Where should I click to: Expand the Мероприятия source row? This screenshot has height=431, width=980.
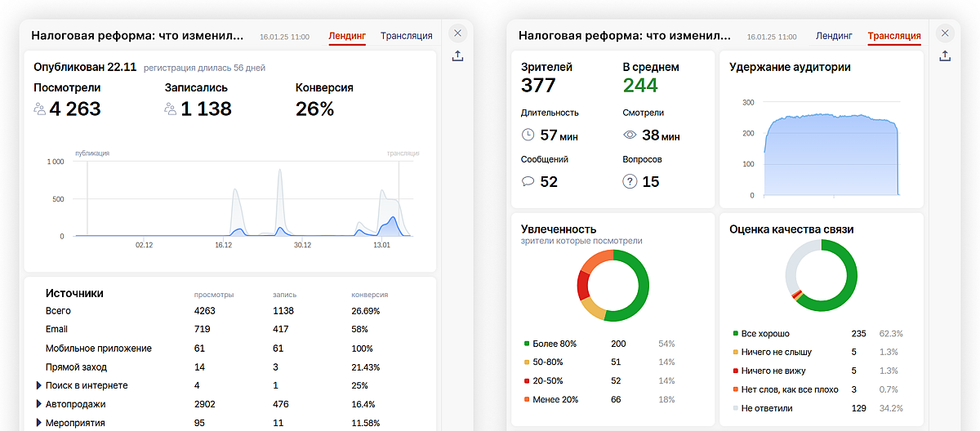click(38, 423)
